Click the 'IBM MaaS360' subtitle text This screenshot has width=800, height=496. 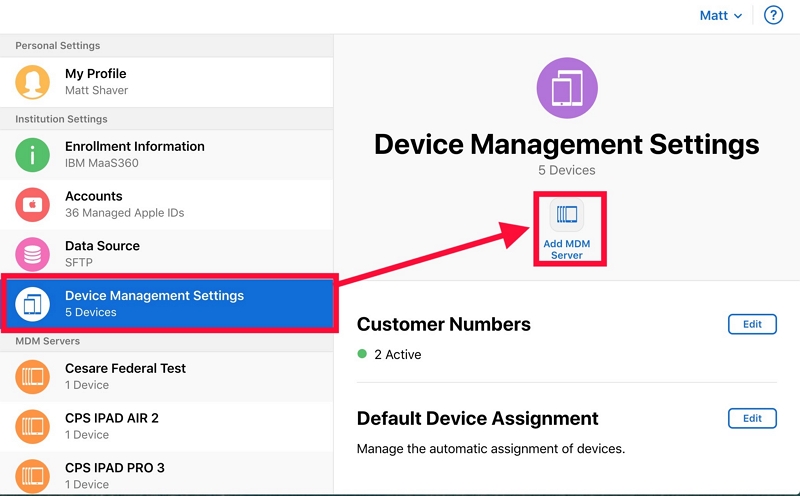(102, 163)
